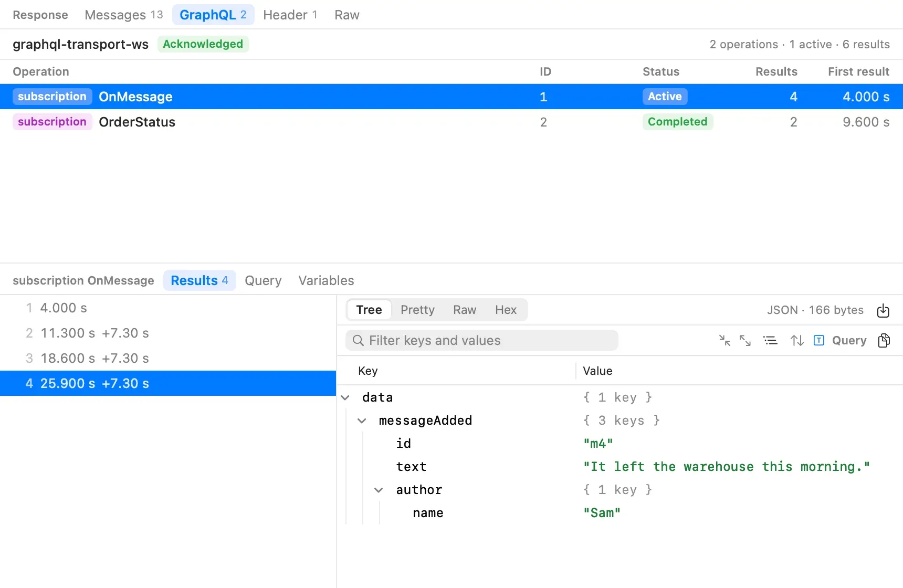Click the type badge icon beside Query
This screenshot has width=903, height=588.
(819, 340)
